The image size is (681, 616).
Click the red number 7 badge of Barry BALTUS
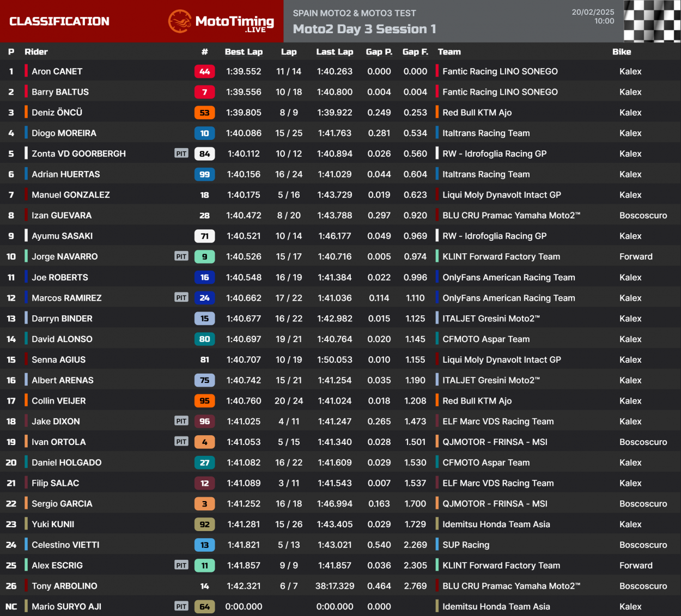(204, 92)
